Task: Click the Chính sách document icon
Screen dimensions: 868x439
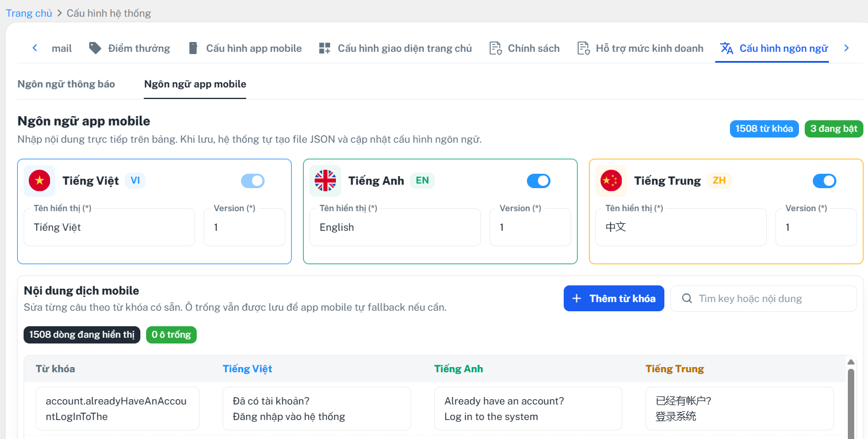Action: click(x=495, y=48)
